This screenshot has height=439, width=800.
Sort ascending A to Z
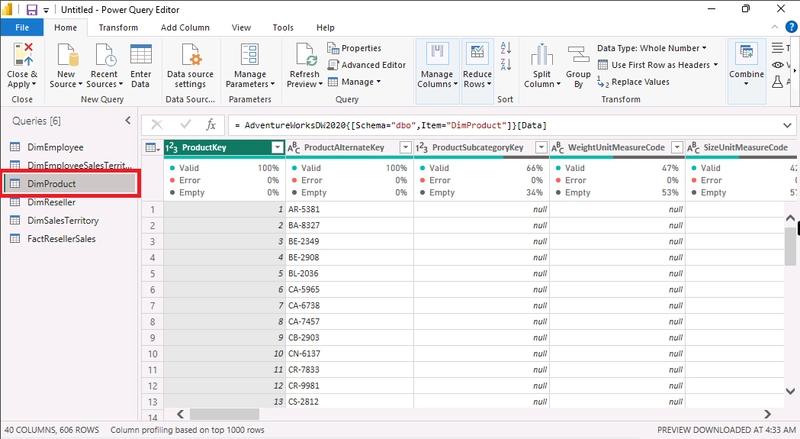(x=506, y=47)
